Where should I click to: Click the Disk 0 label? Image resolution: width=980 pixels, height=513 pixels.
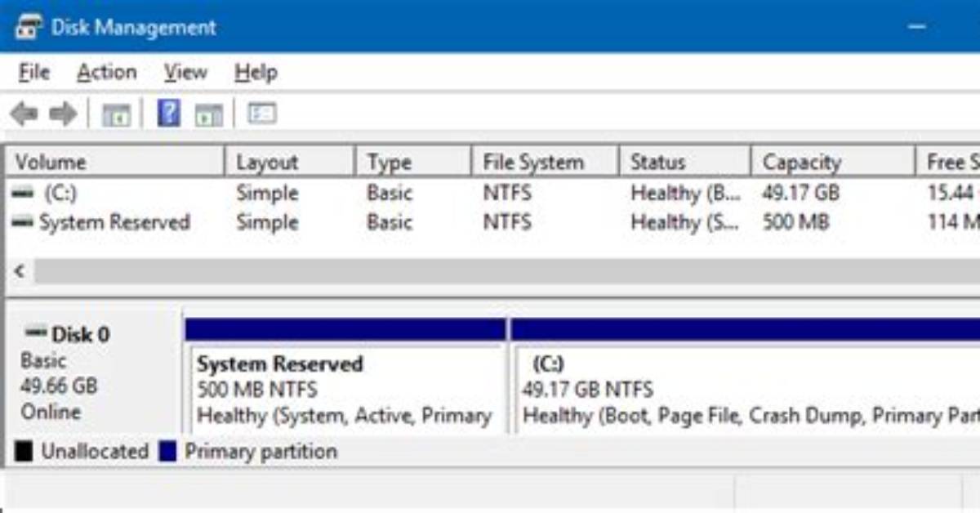pyautogui.click(x=80, y=334)
